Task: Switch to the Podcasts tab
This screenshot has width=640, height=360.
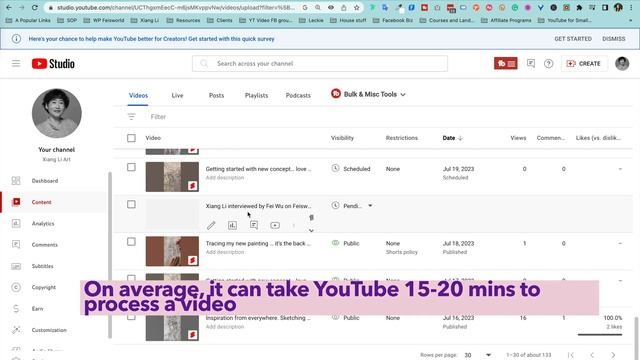Action: point(298,96)
